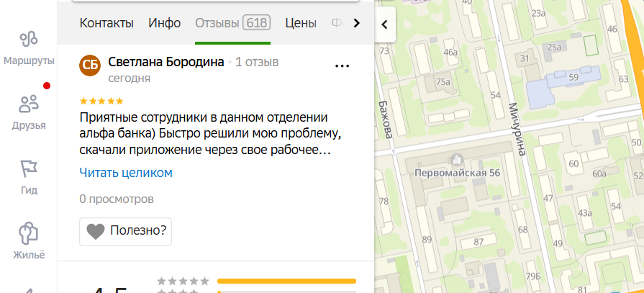
Task: Switch to Инфо tab
Action: pos(164,23)
